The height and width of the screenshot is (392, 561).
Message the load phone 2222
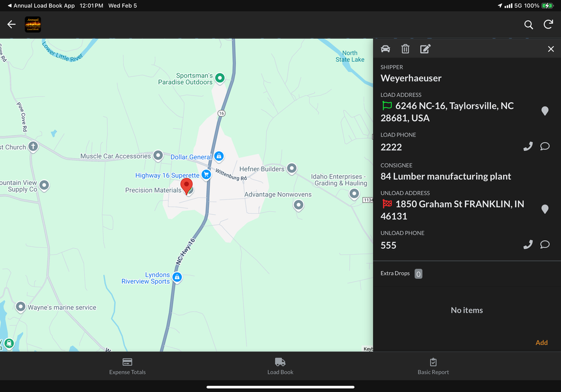point(545,146)
